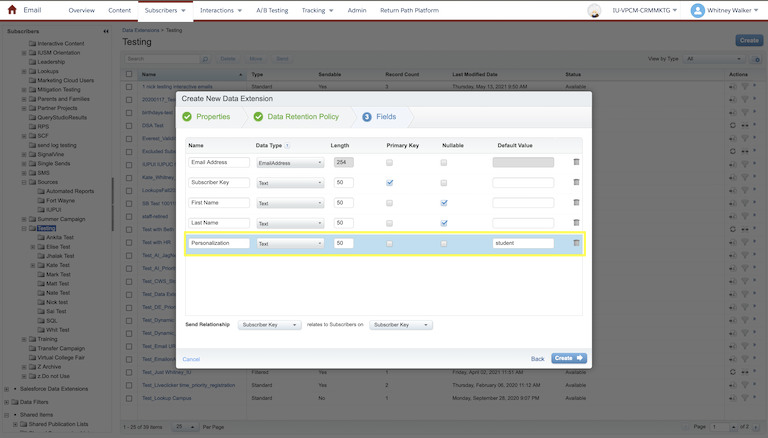Click the Fields step number icon
This screenshot has height=438, width=768.
[x=367, y=117]
